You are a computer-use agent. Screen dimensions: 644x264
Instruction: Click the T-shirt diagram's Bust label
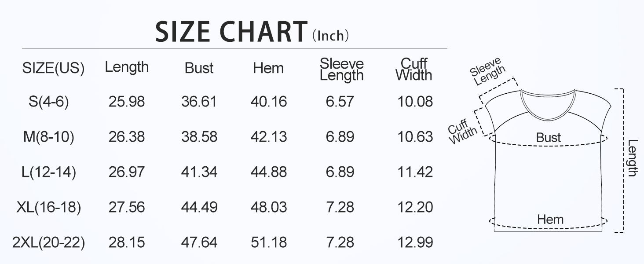pos(549,137)
